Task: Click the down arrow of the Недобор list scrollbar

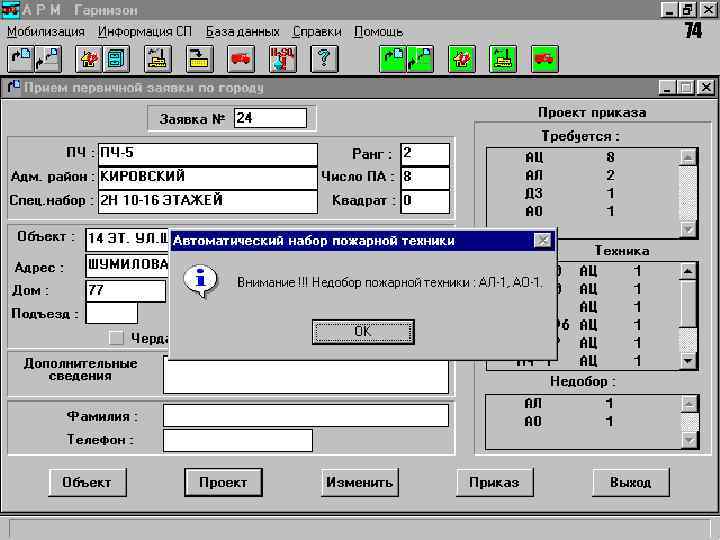Action: coord(689,440)
